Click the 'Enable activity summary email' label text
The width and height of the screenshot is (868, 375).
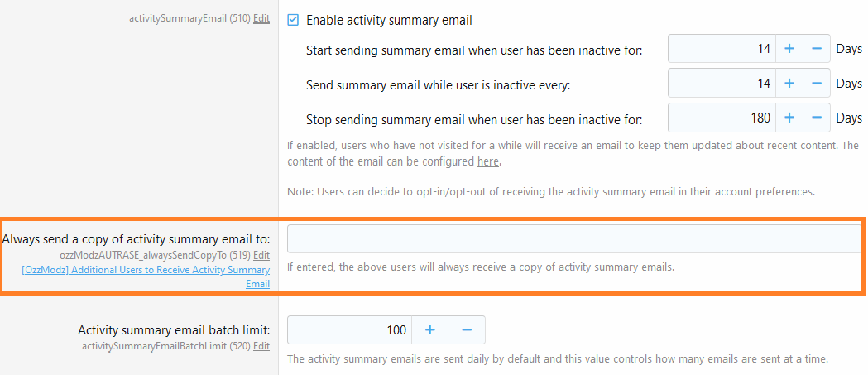389,19
